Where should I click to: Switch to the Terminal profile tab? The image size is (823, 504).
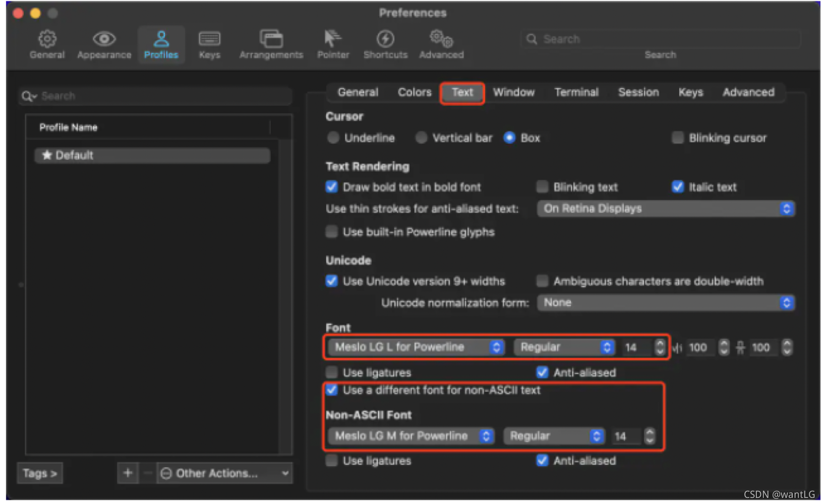tap(576, 92)
